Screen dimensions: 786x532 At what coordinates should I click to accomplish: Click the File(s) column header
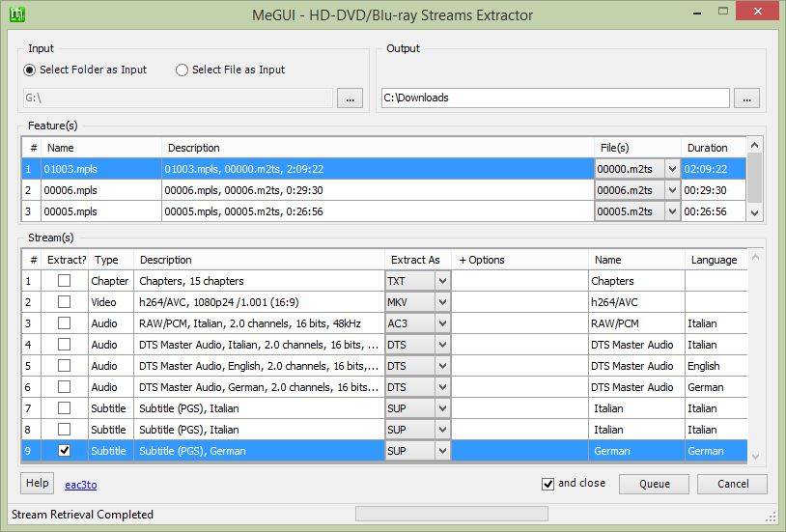click(x=637, y=148)
